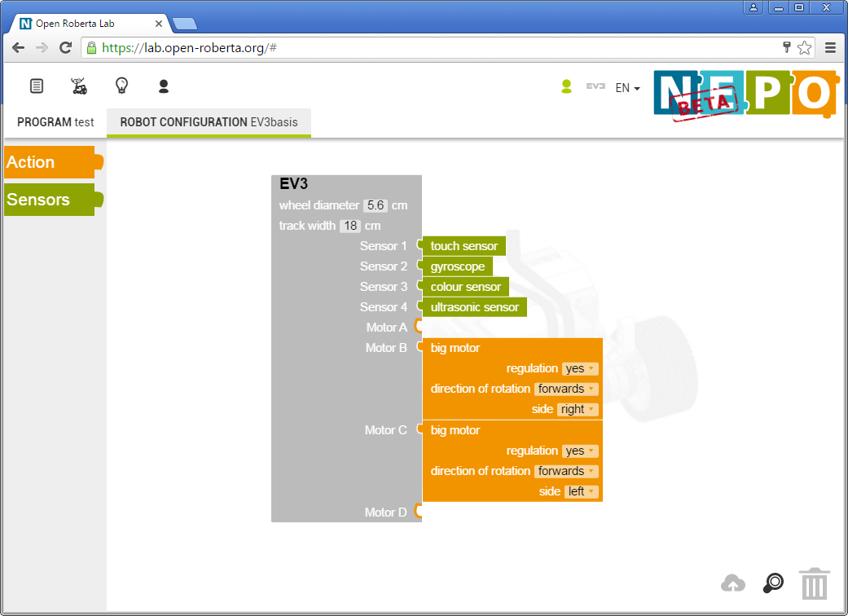848x616 pixels.
Task: Click the Motor A empty connector
Action: [x=418, y=327]
